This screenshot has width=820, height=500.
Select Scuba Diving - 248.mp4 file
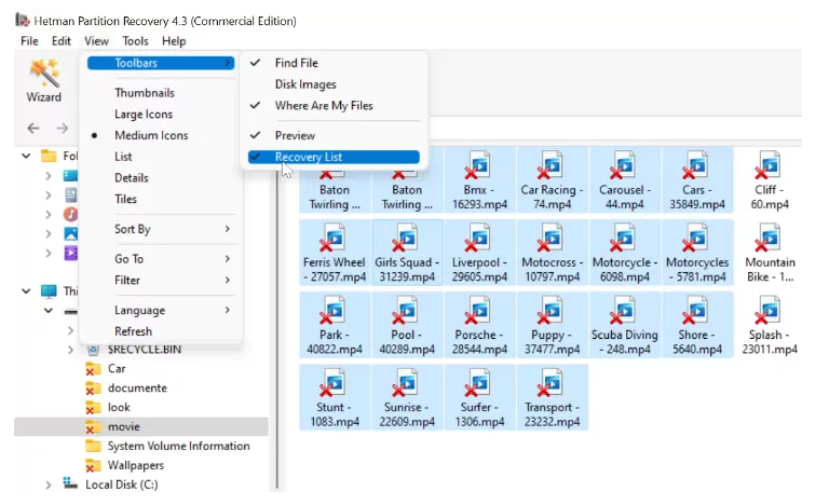[x=624, y=325]
